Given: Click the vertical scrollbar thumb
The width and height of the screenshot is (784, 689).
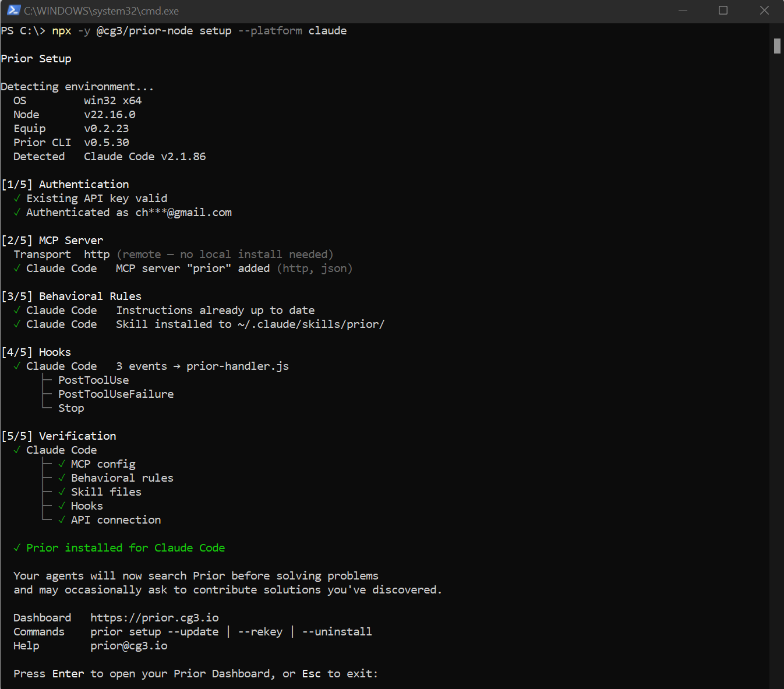Looking at the screenshot, I should pos(777,45).
